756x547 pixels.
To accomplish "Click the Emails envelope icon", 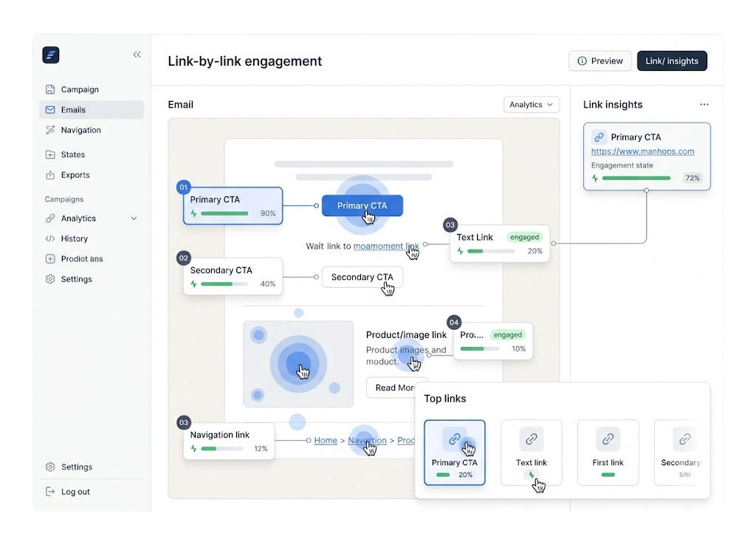I will tap(50, 110).
